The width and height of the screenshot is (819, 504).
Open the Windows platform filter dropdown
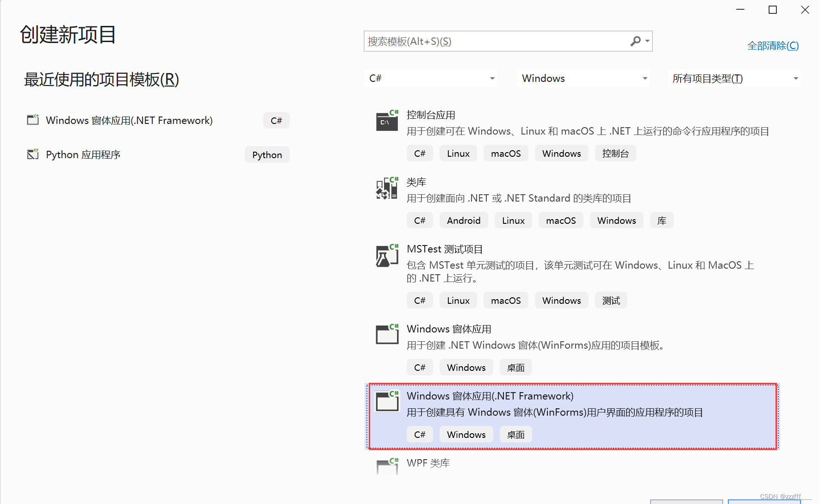click(583, 78)
